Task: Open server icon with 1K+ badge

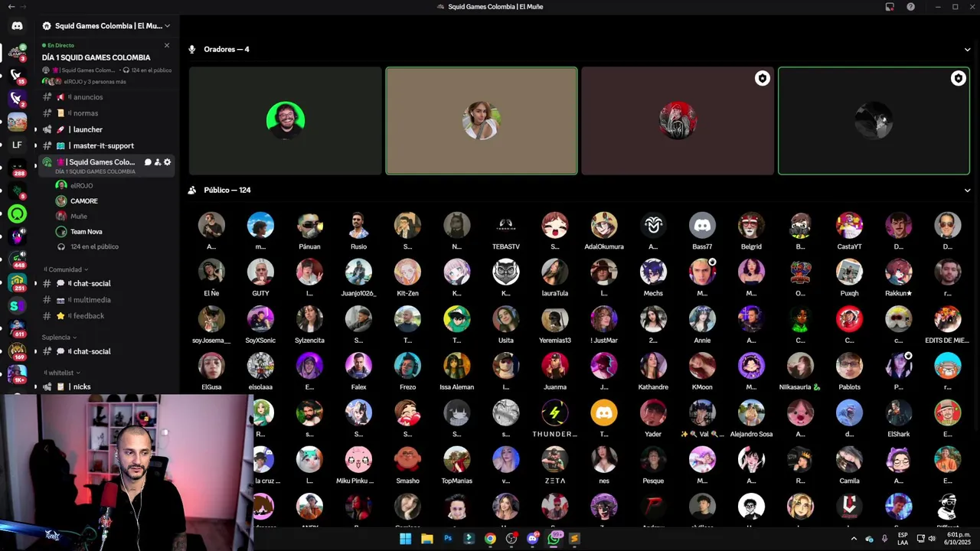Action: point(17,375)
